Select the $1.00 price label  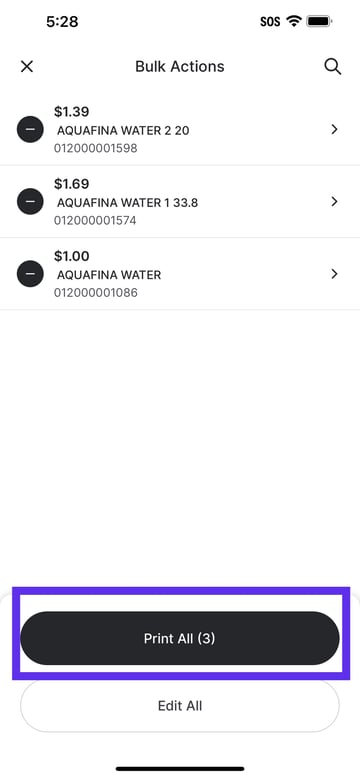coord(71,257)
